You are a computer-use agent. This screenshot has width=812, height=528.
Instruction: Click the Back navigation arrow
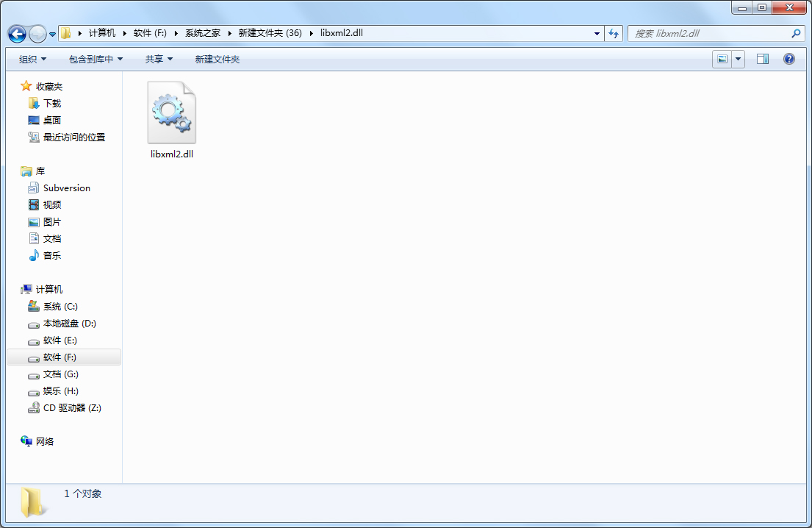tap(16, 33)
